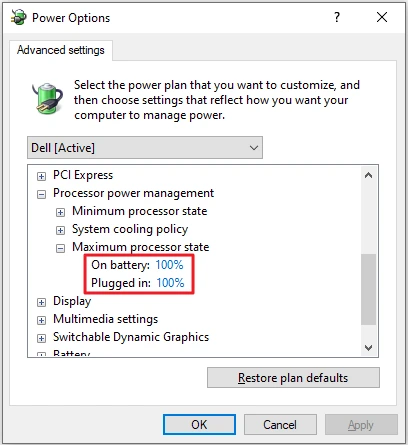Click the question mark help icon
This screenshot has height=445, width=408.
[337, 17]
